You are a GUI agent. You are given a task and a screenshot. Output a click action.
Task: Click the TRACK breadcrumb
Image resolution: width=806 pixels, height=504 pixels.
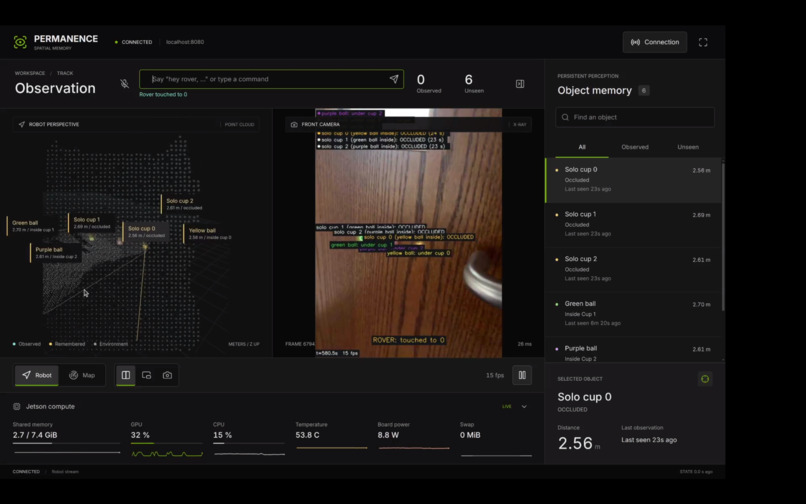tap(65, 73)
